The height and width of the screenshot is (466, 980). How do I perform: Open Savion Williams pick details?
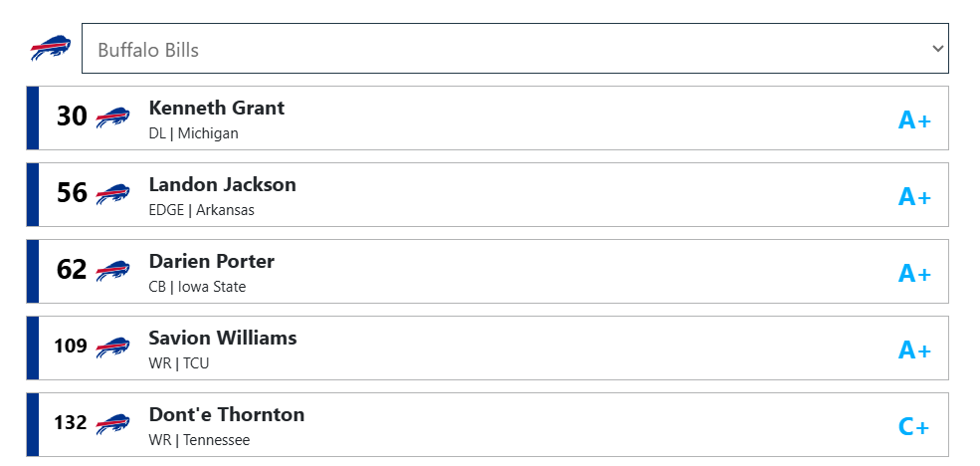click(x=488, y=348)
